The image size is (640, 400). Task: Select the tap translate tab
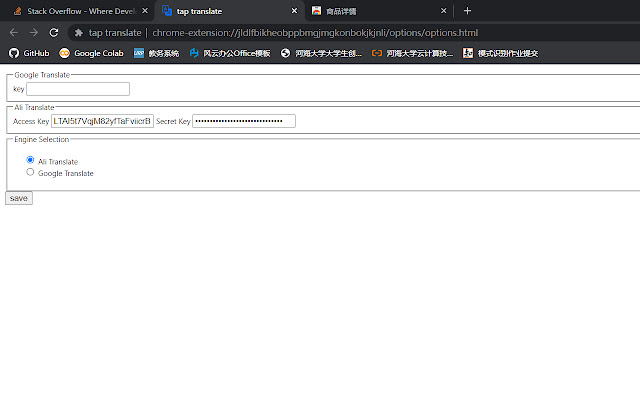pos(229,11)
